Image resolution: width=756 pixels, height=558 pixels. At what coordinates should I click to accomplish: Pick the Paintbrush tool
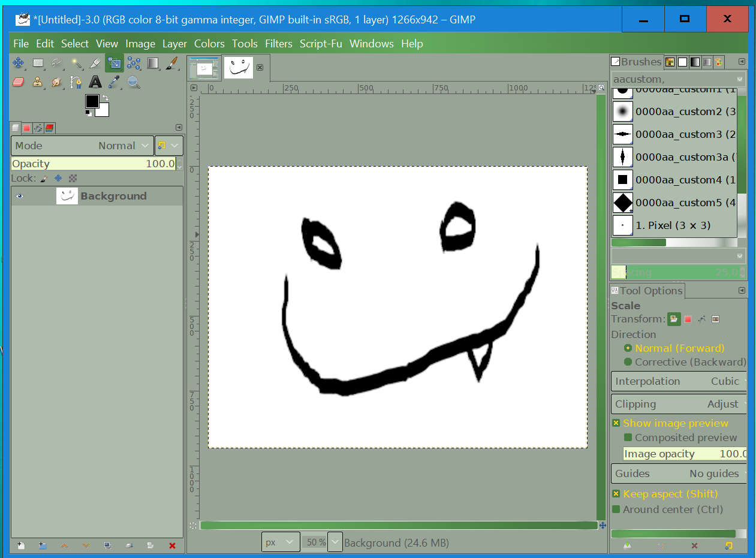tap(172, 63)
